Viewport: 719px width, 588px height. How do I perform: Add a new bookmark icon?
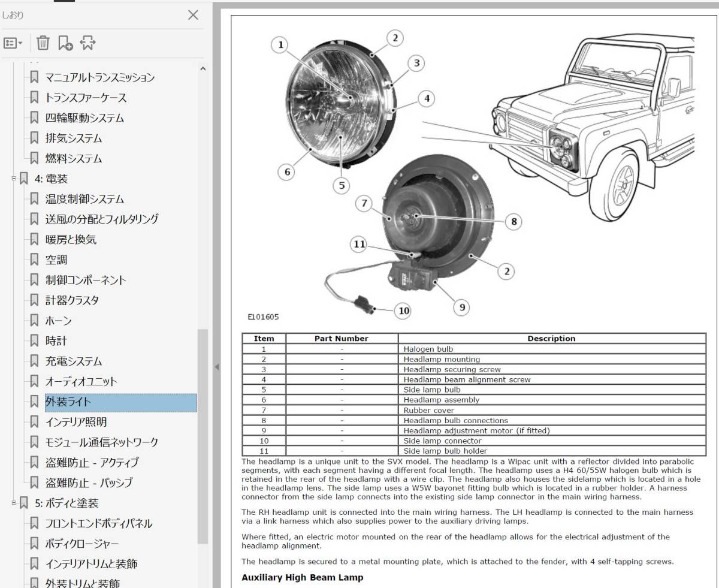click(x=65, y=43)
